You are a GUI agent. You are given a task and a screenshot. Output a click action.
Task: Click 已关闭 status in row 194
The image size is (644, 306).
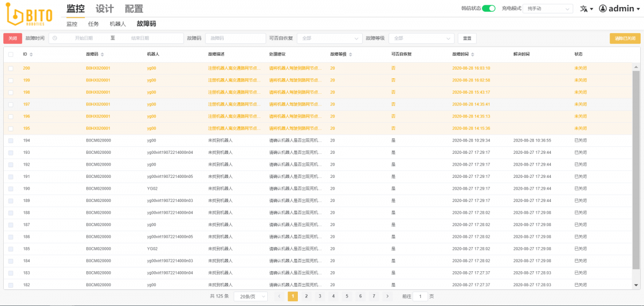click(581, 140)
